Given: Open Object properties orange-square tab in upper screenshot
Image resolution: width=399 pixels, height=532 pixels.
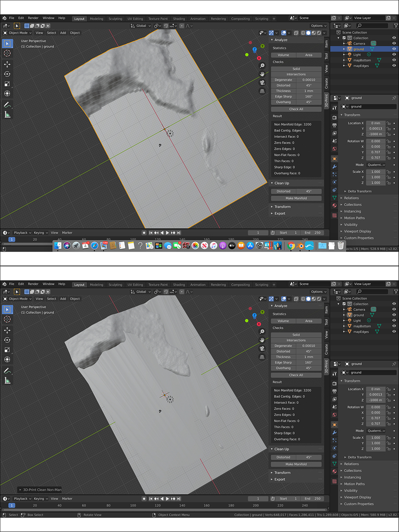Looking at the screenshot, I should [335, 159].
